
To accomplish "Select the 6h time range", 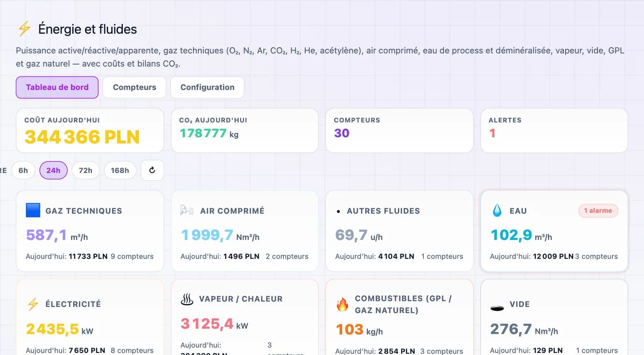I will point(23,170).
